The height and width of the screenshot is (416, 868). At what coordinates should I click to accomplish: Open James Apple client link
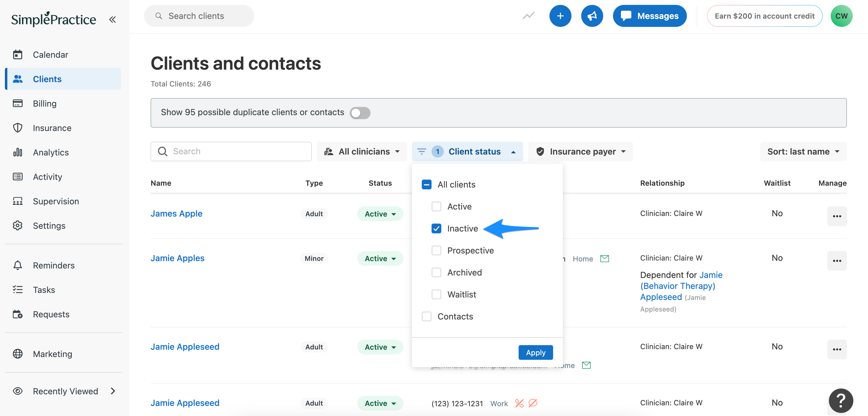click(176, 213)
